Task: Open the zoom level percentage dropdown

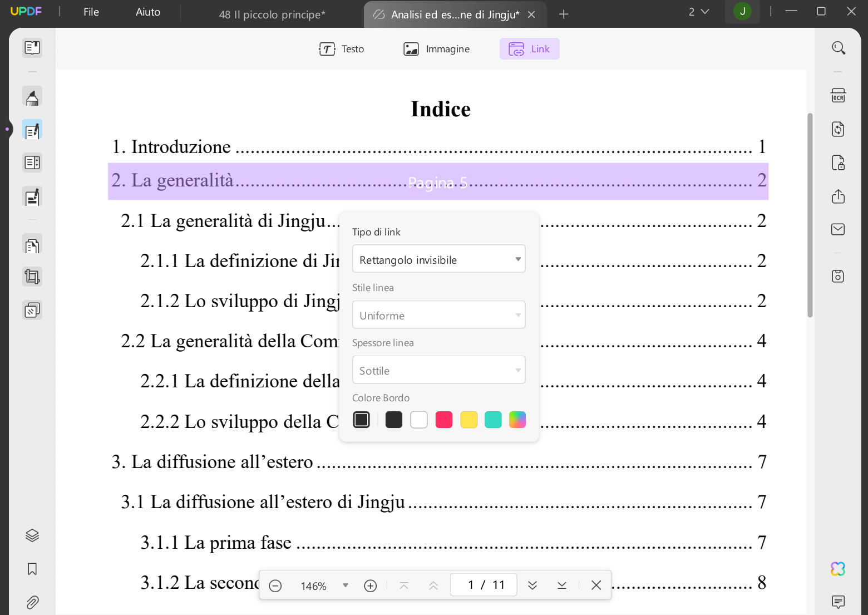Action: [346, 586]
